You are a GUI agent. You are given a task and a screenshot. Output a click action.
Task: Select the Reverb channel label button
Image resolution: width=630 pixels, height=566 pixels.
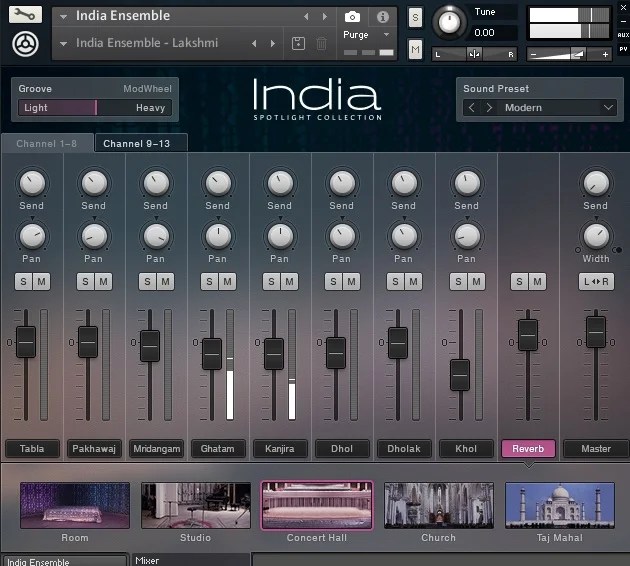(x=528, y=449)
